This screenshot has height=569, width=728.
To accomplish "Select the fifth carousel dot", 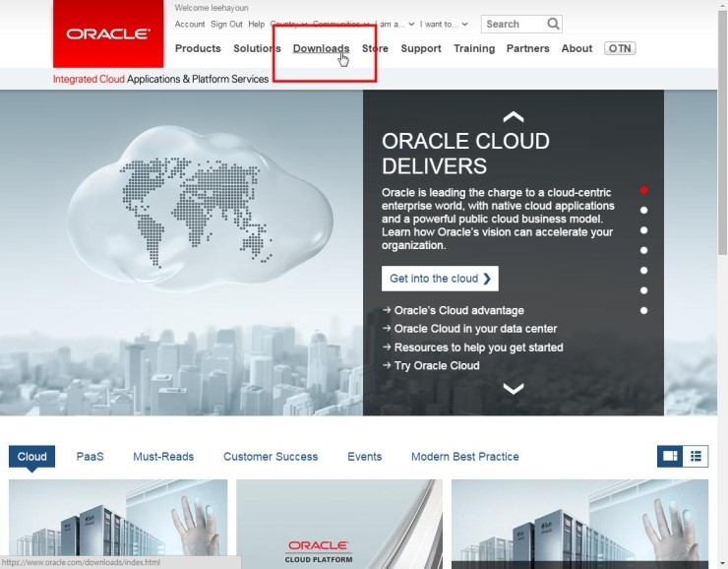I will click(x=643, y=270).
